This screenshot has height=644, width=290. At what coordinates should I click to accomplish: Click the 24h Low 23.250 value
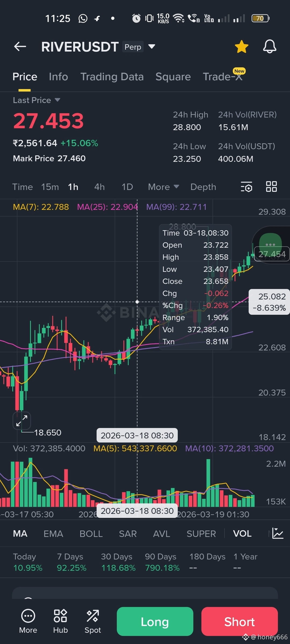click(x=187, y=159)
